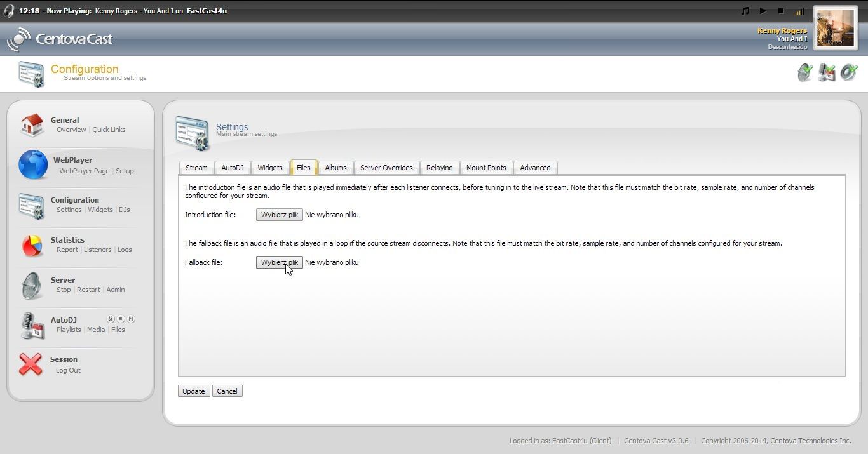The width and height of the screenshot is (868, 454).
Task: Click 'Centova Cast v3.0.6' footer text
Action: click(x=656, y=441)
